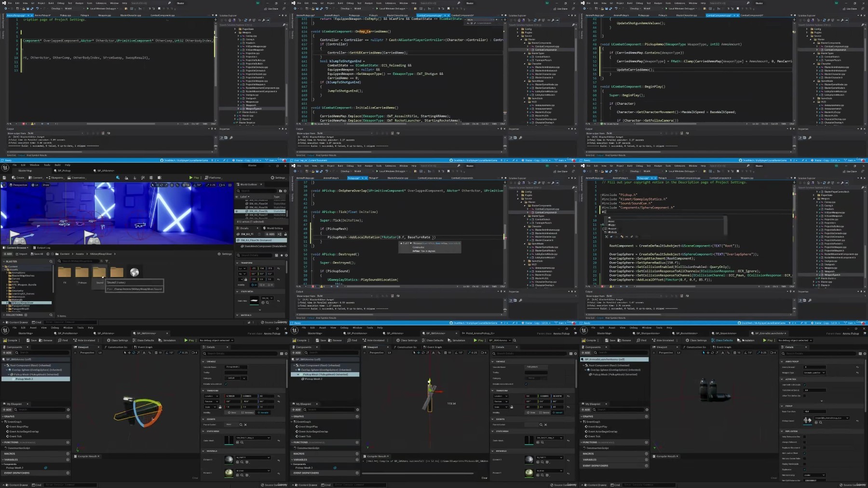Click Platforms in level editor toolbar
The image size is (868, 488).
point(213,178)
